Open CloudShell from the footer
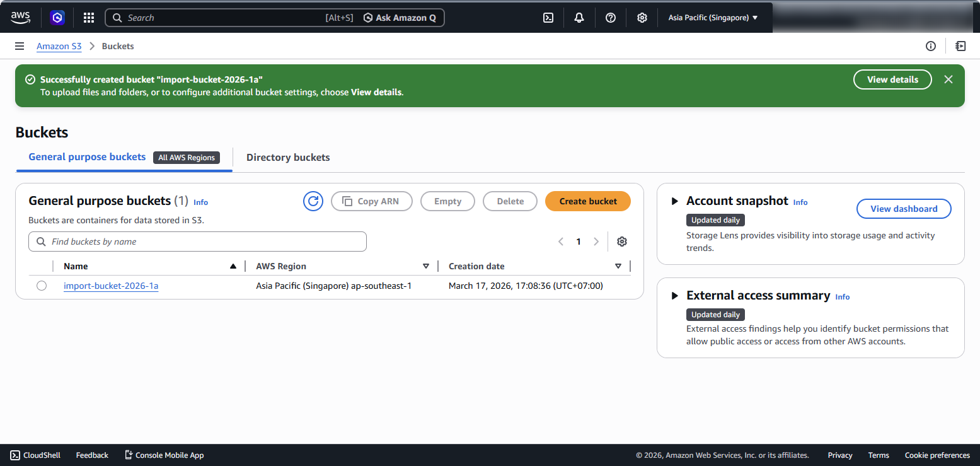This screenshot has height=466, width=980. pos(35,455)
